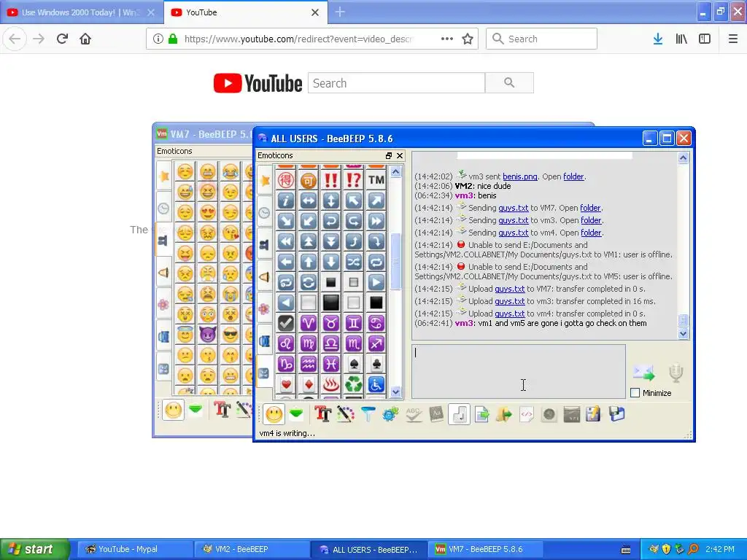The width and height of the screenshot is (747, 560).
Task: Open folder link next to benis.png
Action: click(x=573, y=176)
